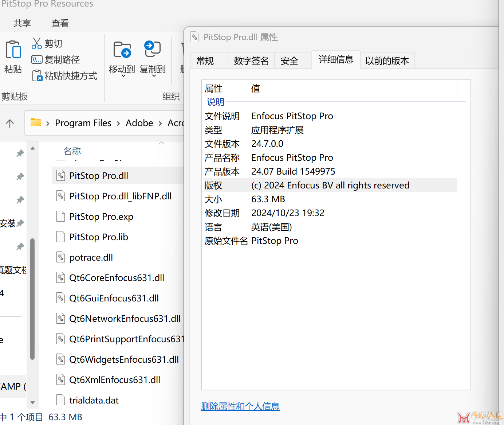The height and width of the screenshot is (425, 504).
Task: Click the Qt6WidgetsEnfocus631.dll file icon
Action: tap(61, 359)
